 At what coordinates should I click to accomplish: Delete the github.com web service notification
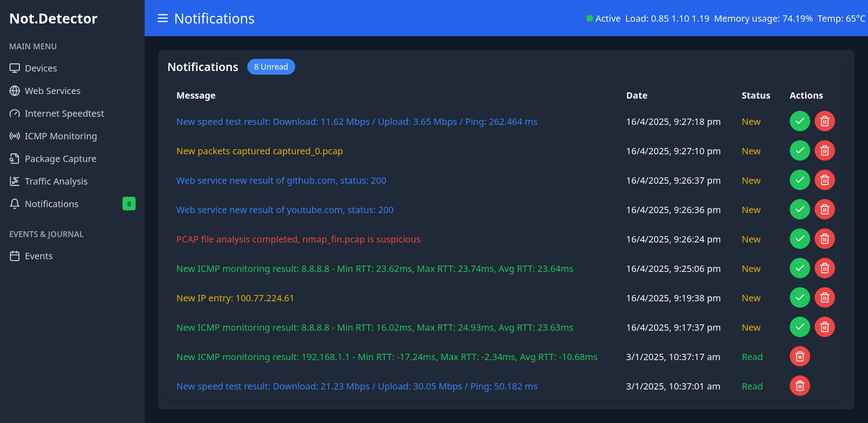tap(825, 180)
